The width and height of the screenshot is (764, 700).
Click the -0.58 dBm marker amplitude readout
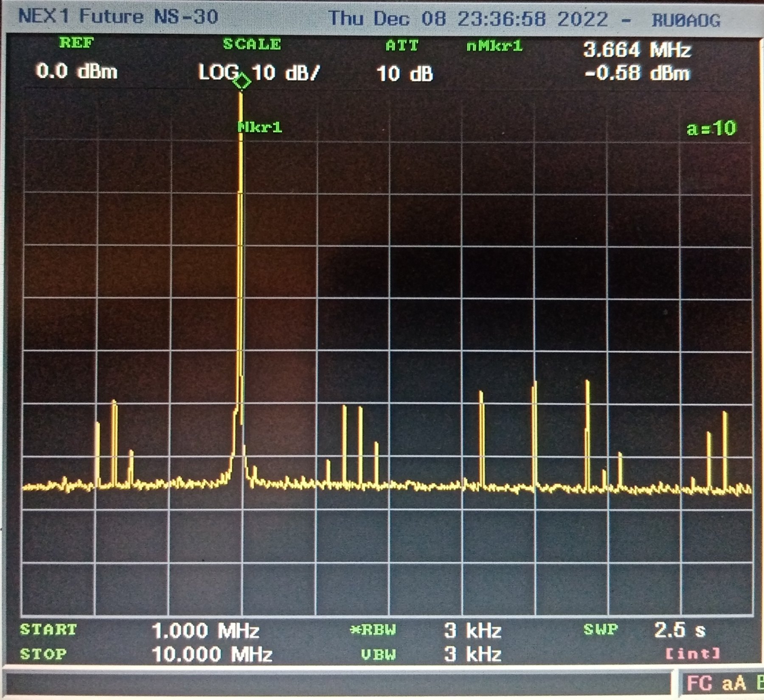(637, 73)
